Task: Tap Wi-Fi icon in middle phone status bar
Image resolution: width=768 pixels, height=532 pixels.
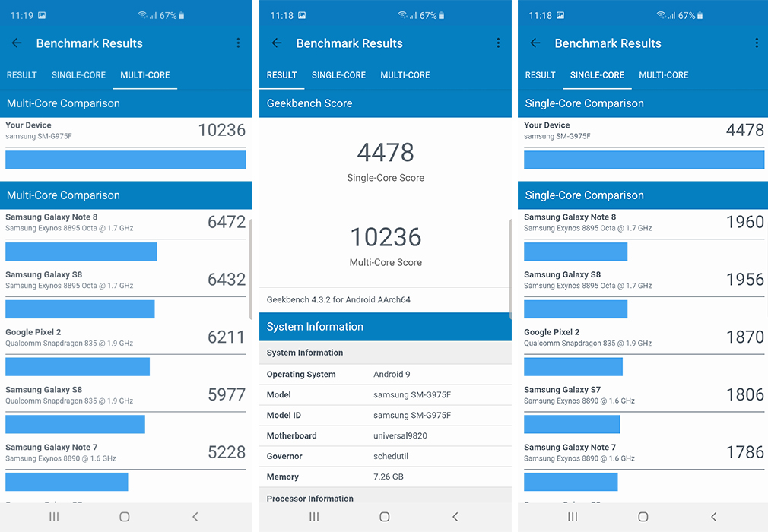Action: pyautogui.click(x=402, y=15)
